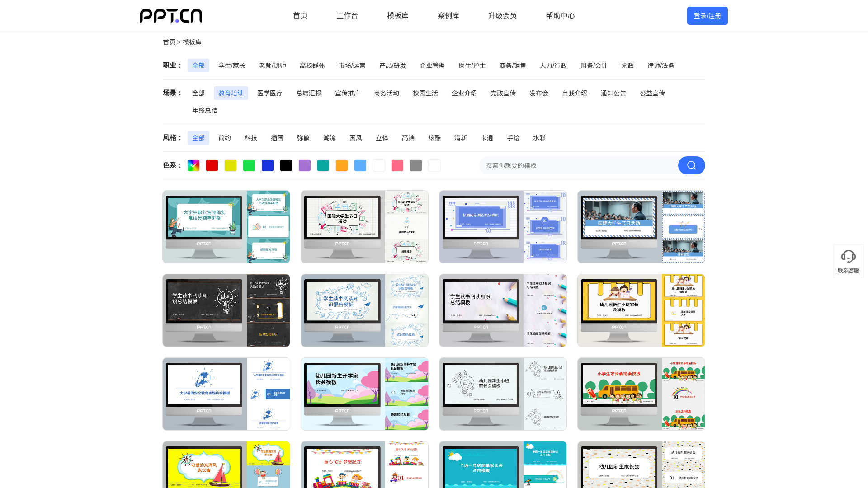Open 学生读书阅读知识报告模板 thumbnail
The image size is (868, 488).
coord(364,310)
